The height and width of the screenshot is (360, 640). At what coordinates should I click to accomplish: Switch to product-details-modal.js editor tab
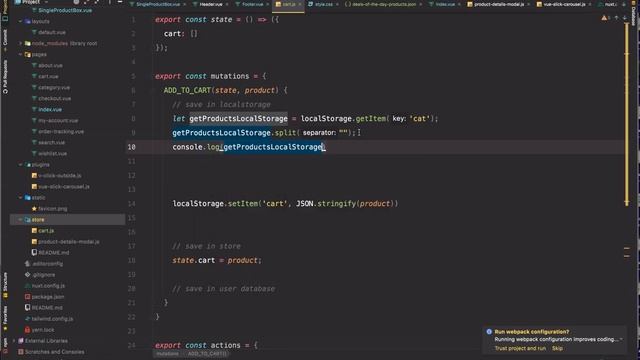pos(499,4)
